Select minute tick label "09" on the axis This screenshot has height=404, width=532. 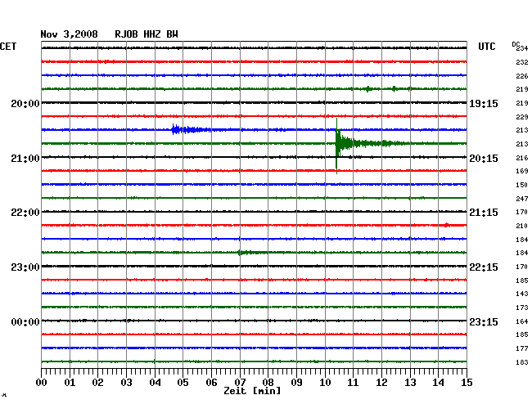pyautogui.click(x=296, y=382)
